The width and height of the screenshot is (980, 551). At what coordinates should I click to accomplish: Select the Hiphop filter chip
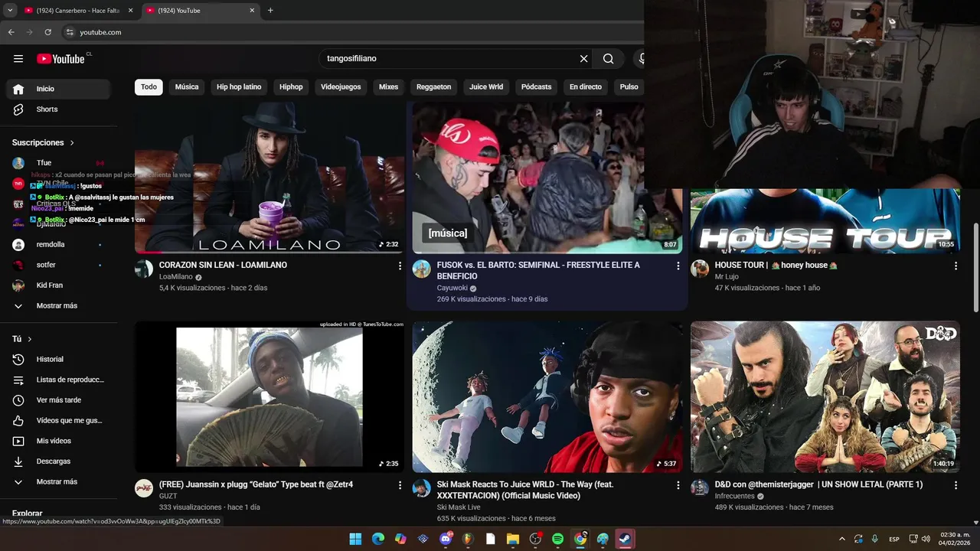pyautogui.click(x=291, y=86)
